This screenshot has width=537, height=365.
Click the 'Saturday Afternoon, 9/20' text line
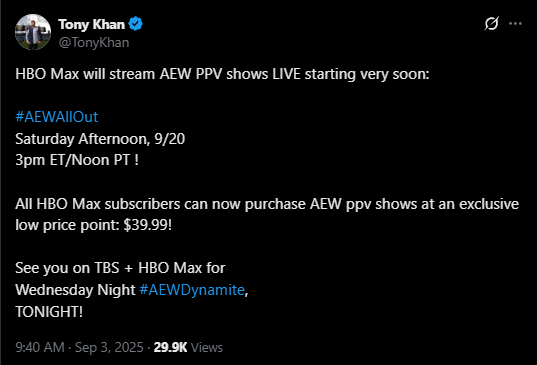click(100, 139)
